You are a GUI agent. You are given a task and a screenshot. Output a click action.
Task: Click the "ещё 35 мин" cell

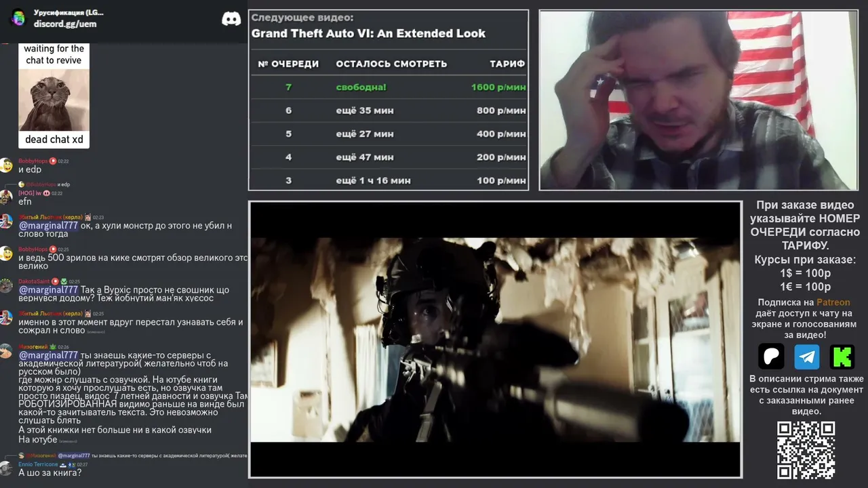coord(365,110)
